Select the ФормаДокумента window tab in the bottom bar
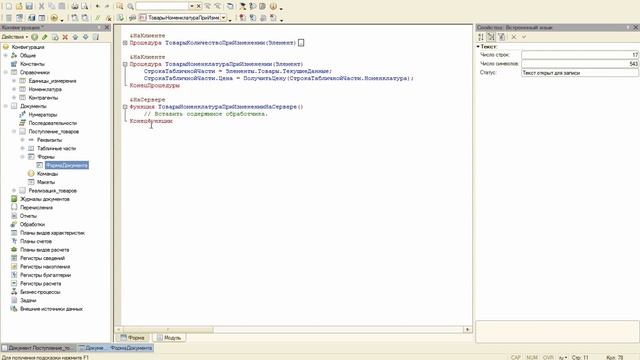Viewport: 640px width, 360px height. (116, 348)
